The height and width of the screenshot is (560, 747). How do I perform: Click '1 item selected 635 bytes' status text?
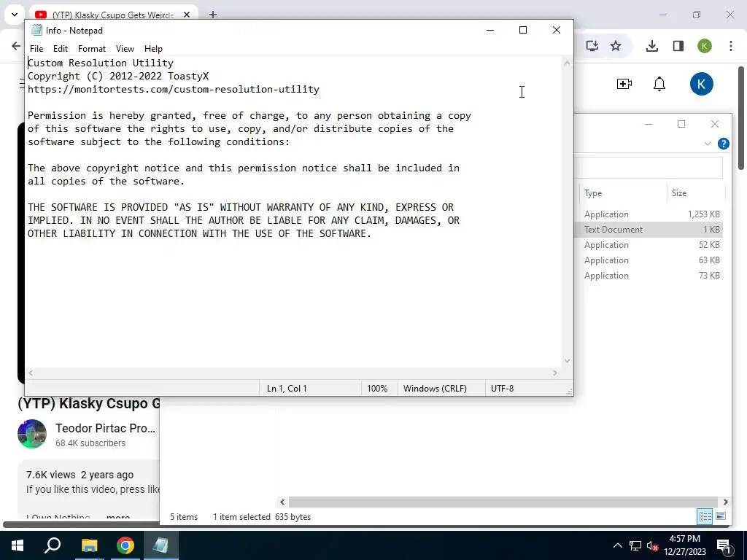tap(262, 517)
